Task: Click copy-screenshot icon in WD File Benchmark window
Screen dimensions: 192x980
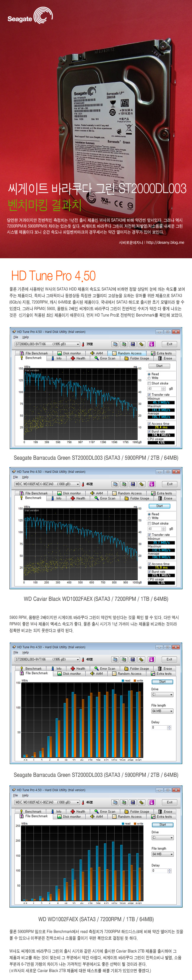Action: [x=123, y=802]
